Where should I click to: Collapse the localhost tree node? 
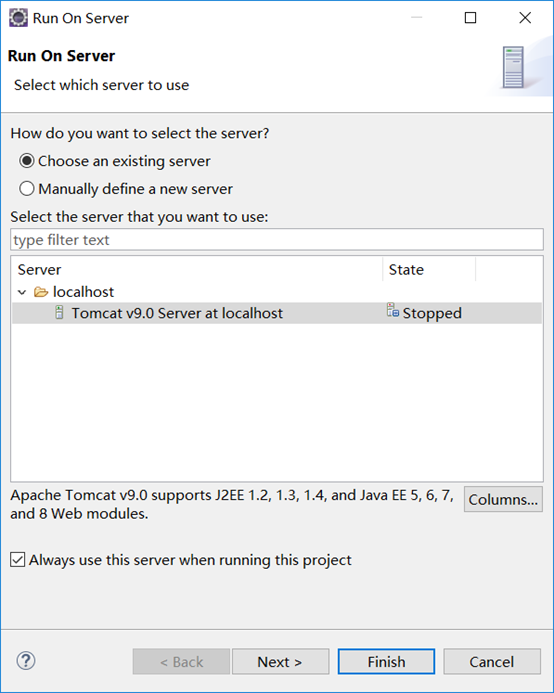pyautogui.click(x=22, y=292)
